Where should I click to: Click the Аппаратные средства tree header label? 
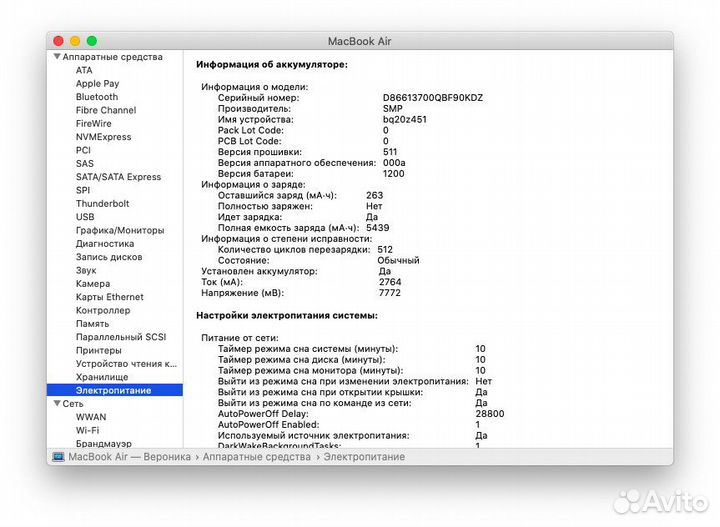(112, 57)
